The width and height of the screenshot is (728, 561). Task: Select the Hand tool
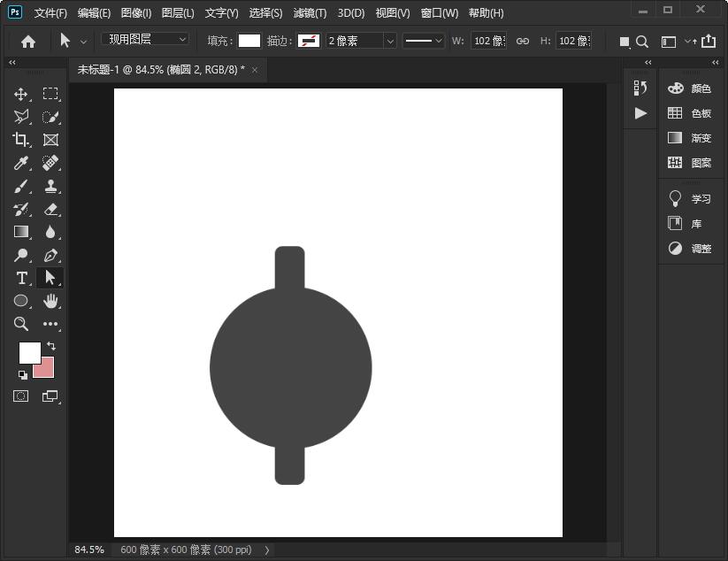[50, 301]
